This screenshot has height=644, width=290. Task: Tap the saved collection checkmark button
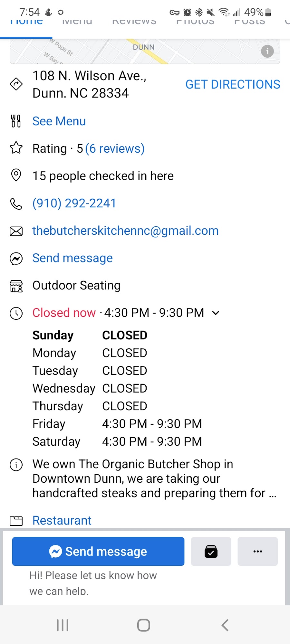pyautogui.click(x=211, y=551)
